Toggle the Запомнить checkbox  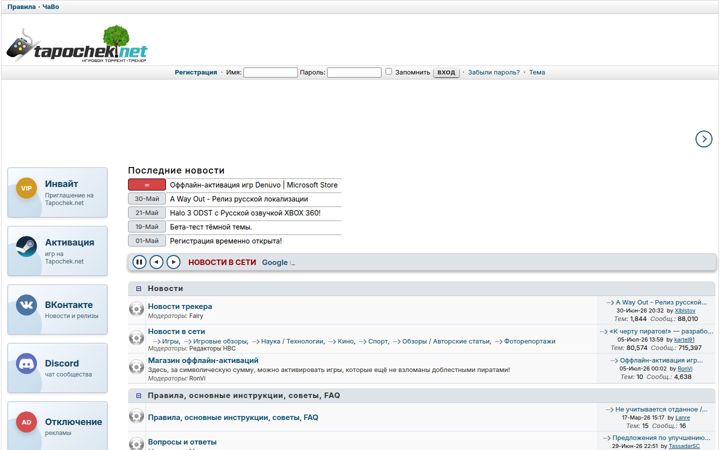[388, 72]
